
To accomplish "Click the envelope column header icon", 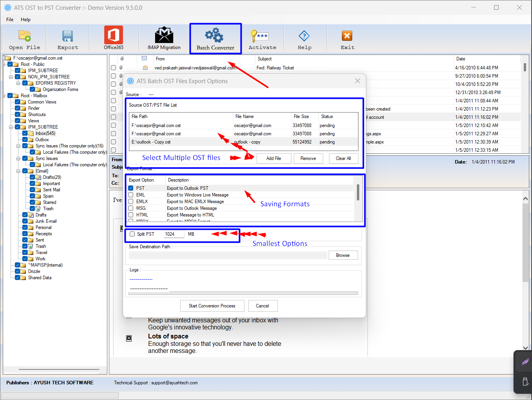I will pyautogui.click(x=144, y=58).
